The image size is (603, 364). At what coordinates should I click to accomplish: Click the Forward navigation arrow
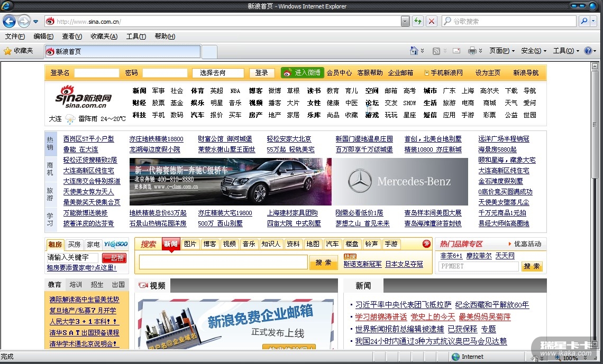coord(24,21)
